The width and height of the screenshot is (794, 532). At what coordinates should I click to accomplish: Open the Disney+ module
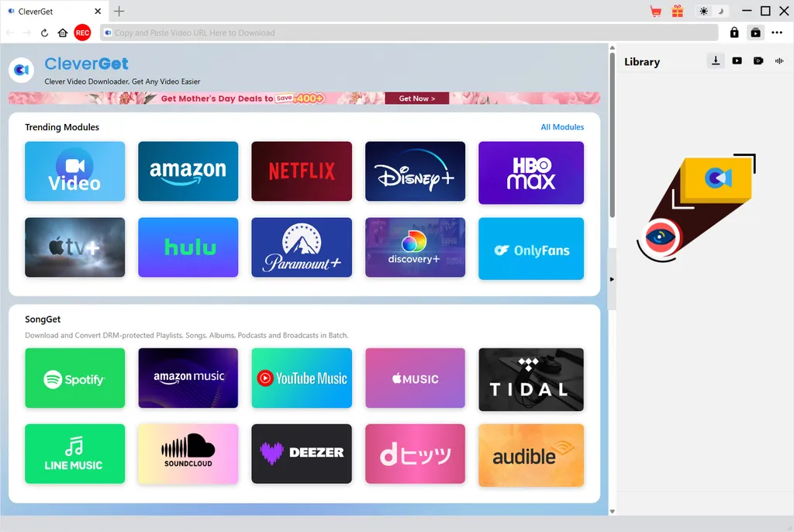tap(416, 171)
